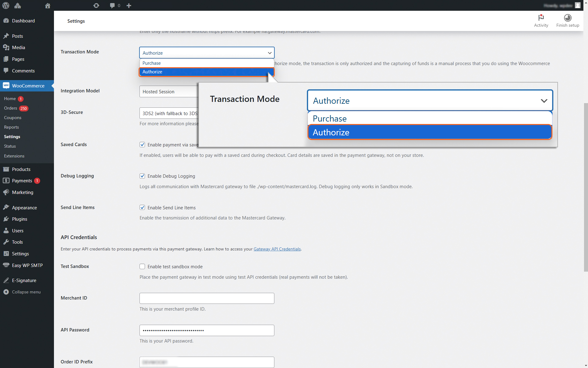Click the E-Signature pen icon
This screenshot has width=588, height=368.
6,280
